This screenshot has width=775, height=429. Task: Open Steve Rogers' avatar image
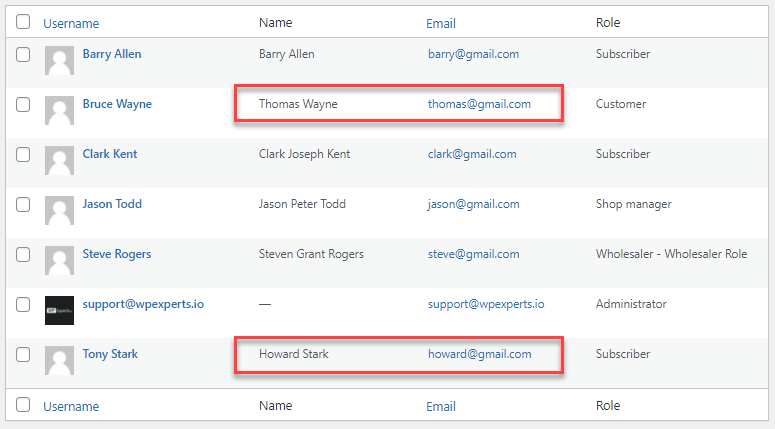(59, 260)
